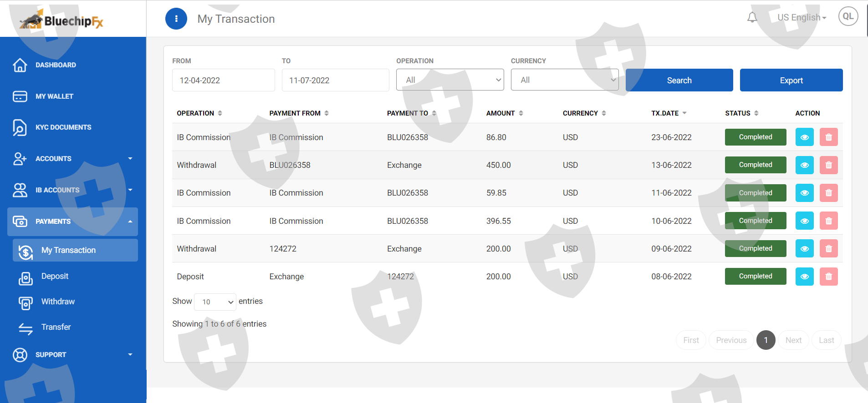Click trash icon for the 86.80 commission
Viewport: 868px width, 403px height.
[x=828, y=137]
